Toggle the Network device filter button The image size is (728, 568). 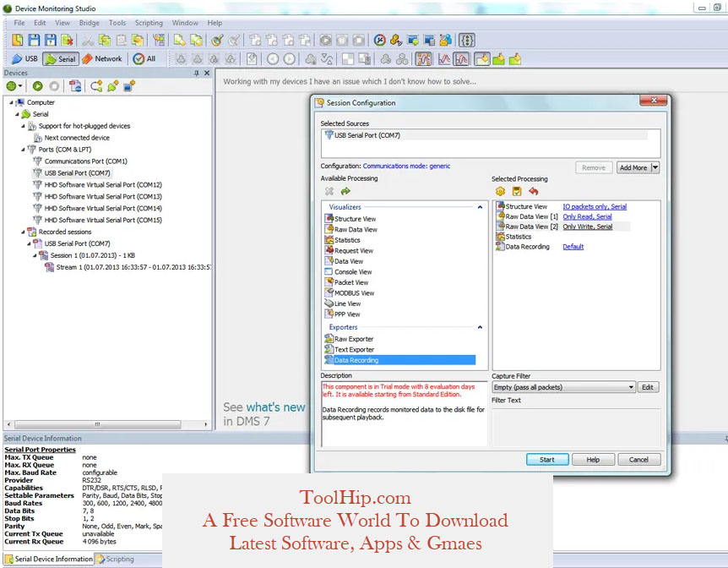click(x=101, y=59)
